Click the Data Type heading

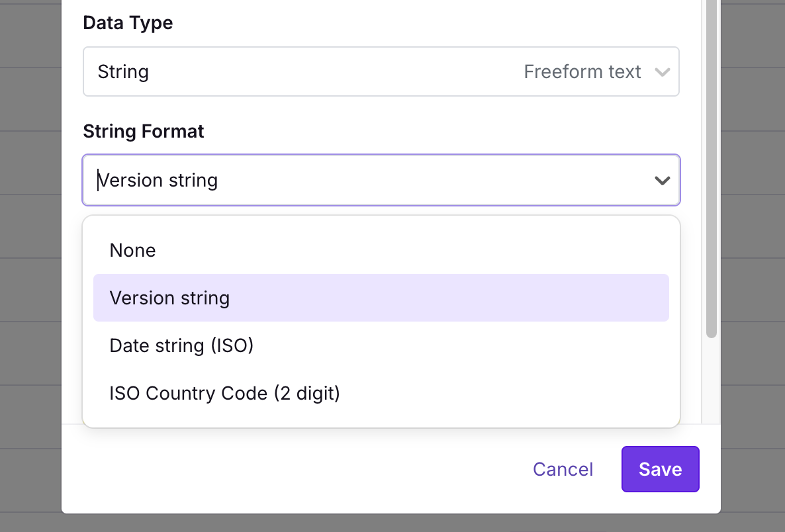point(127,22)
